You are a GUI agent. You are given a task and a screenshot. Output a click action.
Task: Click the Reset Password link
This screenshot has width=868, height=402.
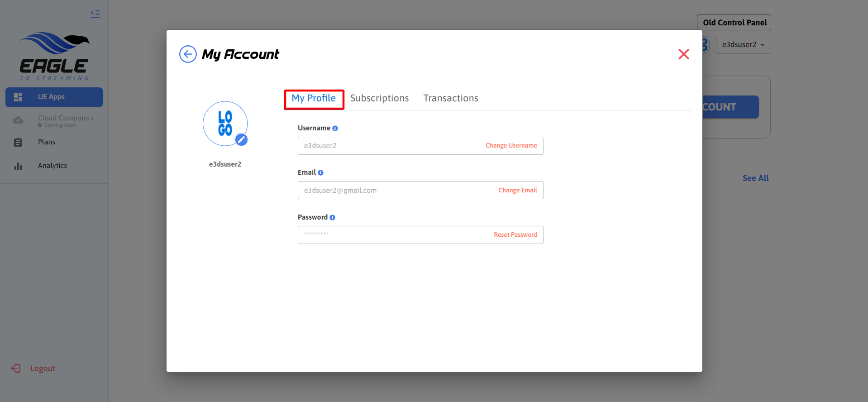click(515, 235)
